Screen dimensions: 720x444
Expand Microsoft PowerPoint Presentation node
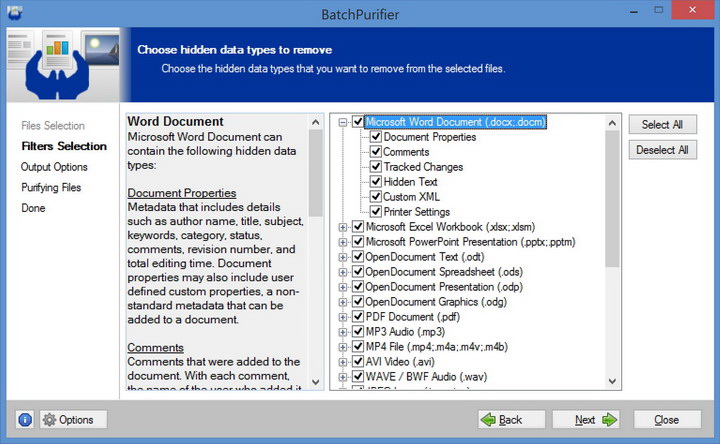343,242
